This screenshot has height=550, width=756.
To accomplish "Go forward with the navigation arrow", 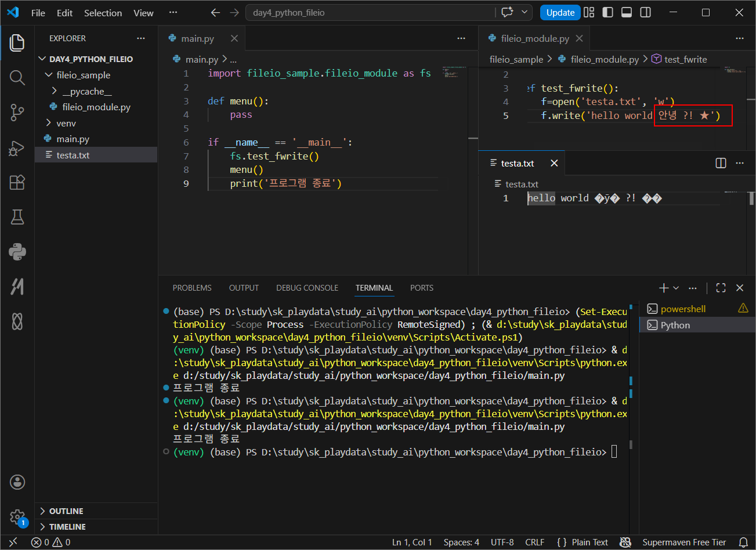I will click(x=234, y=13).
